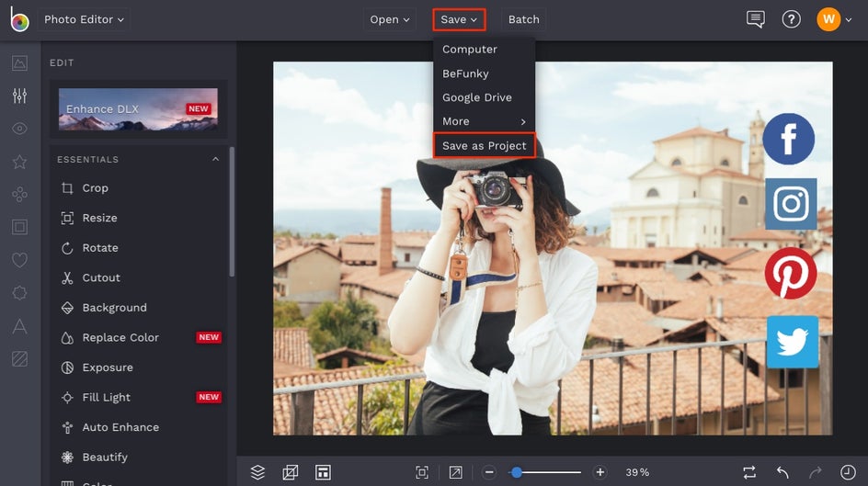Click the template layout icon in bottom bar
This screenshot has height=486, width=868.
[323, 472]
